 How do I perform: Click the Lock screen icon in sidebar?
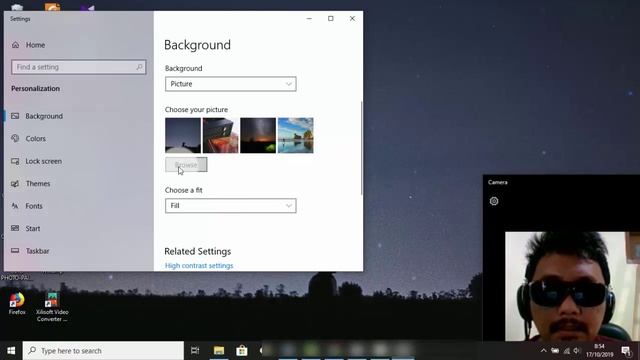[15, 161]
